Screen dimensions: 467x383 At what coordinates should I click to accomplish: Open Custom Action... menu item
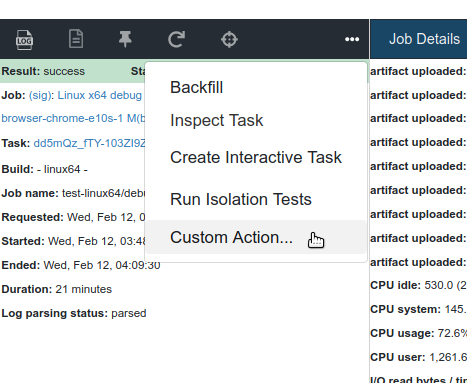pos(256,237)
